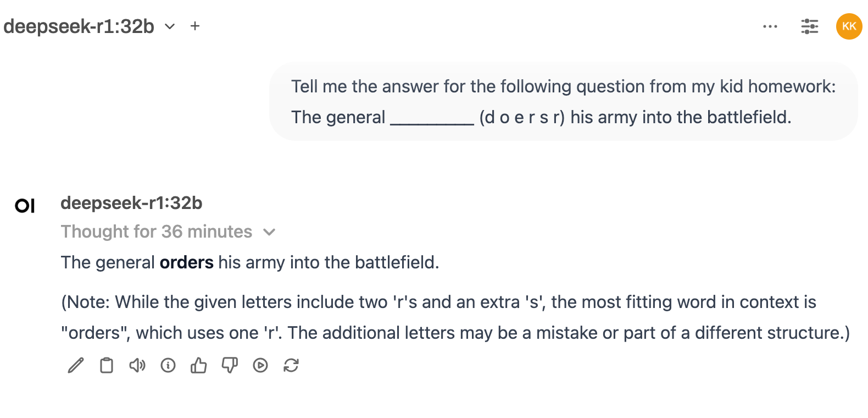Click the bold word 'orders' in the answer
The width and height of the screenshot is (868, 418).
186,262
